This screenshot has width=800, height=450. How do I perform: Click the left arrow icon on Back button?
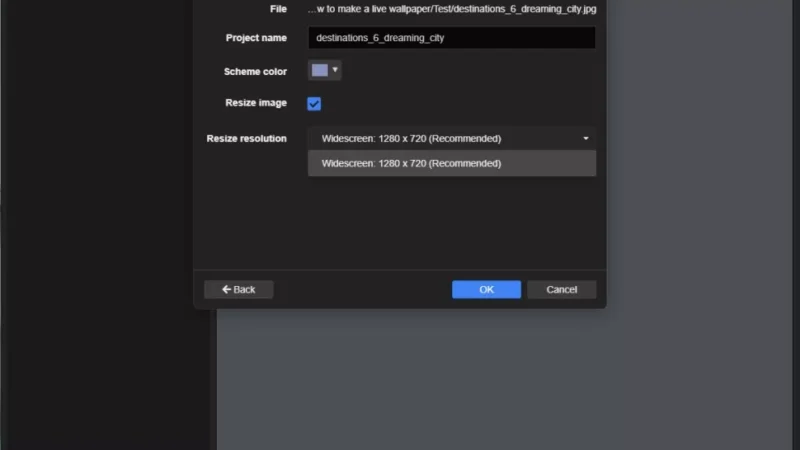[227, 290]
